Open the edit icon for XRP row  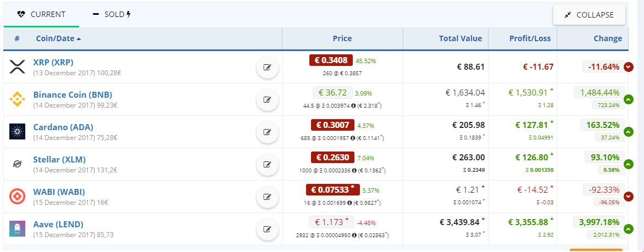pyautogui.click(x=268, y=68)
